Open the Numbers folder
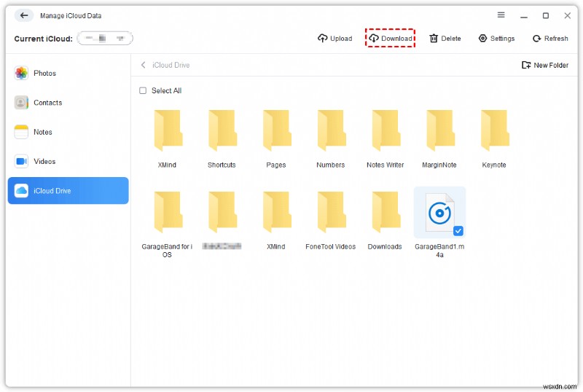The image size is (583, 392). tap(331, 130)
